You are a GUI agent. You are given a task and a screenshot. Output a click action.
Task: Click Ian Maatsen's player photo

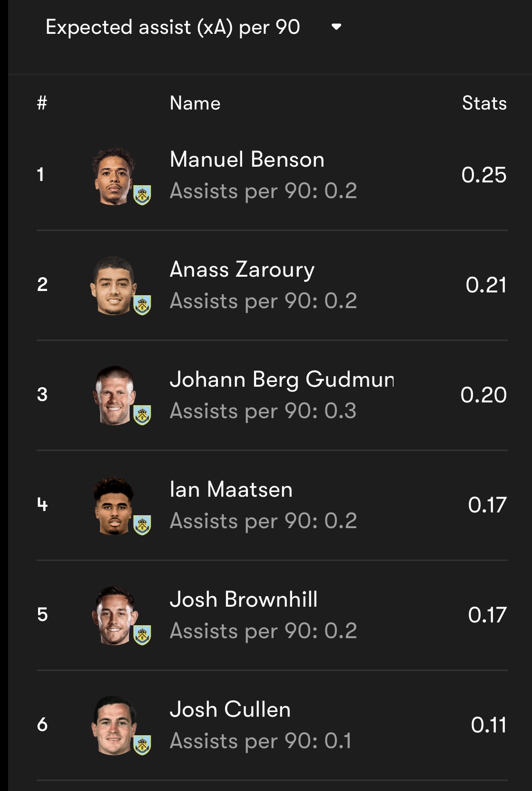tap(114, 506)
